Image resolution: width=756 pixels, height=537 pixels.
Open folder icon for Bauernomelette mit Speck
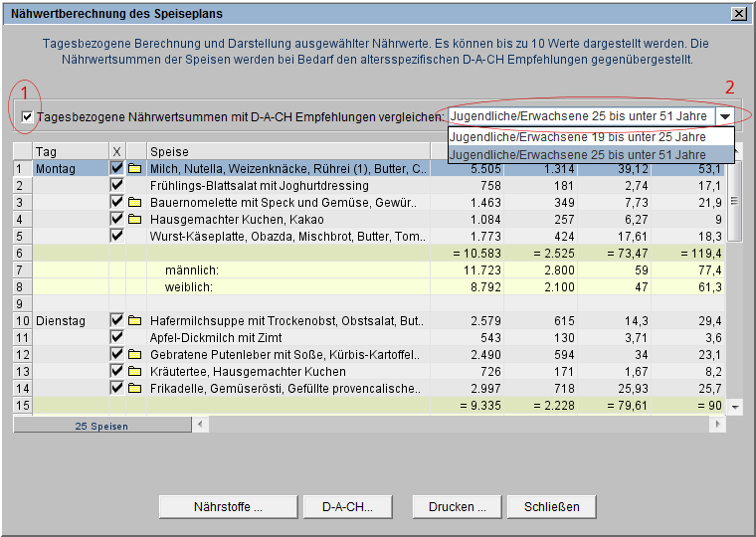134,203
